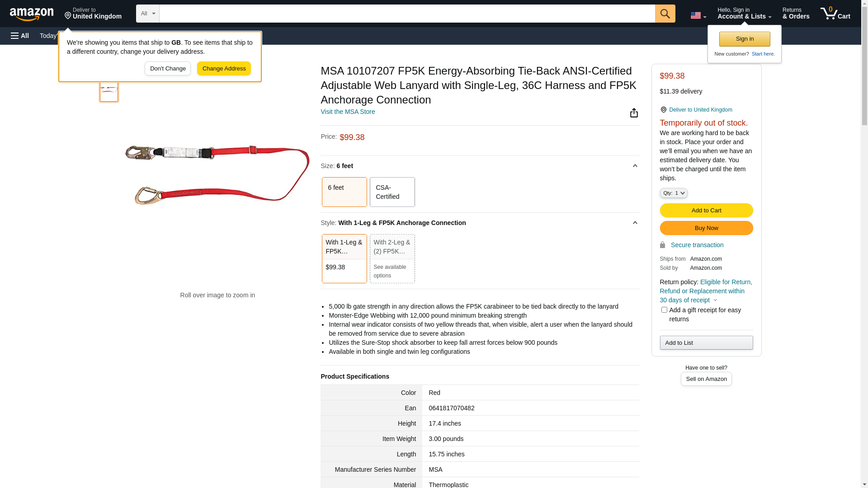868x488 pixels.
Task: Click the lanyard product thumbnail
Action: click(x=109, y=90)
